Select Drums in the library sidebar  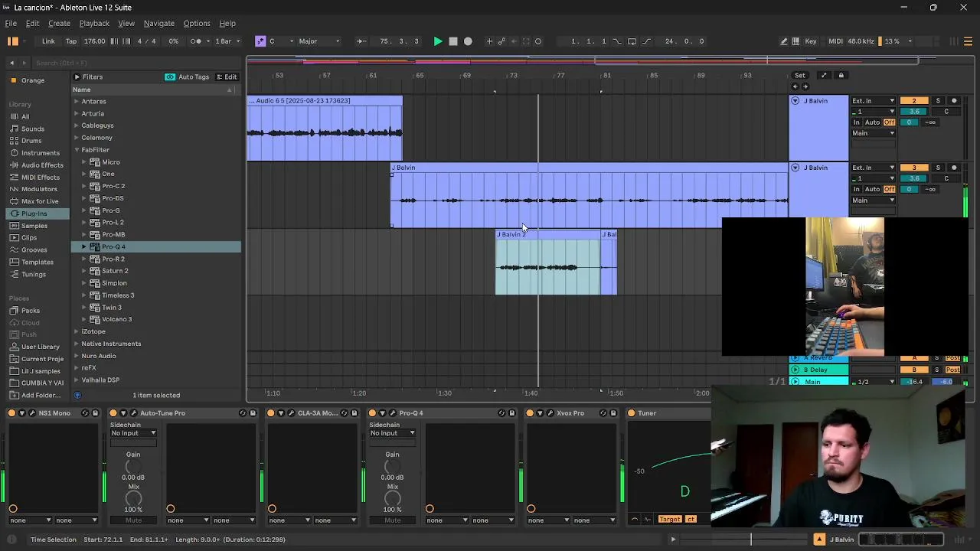tap(31, 141)
